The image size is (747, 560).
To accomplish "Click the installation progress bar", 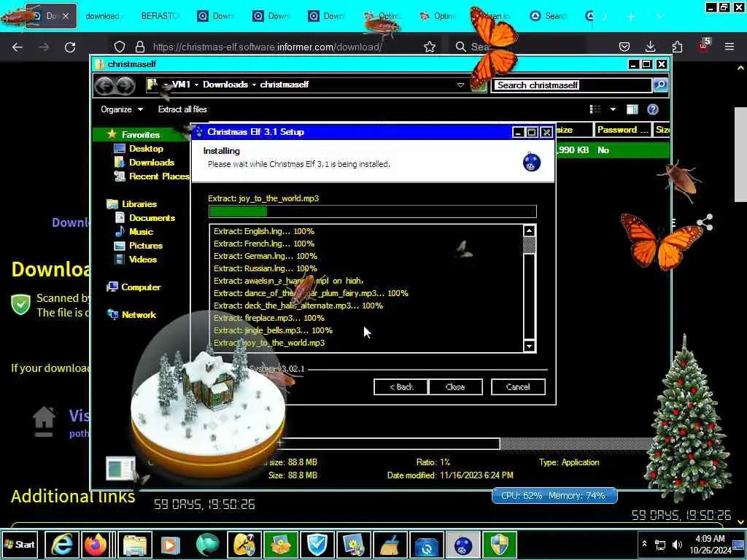I will point(373,211).
